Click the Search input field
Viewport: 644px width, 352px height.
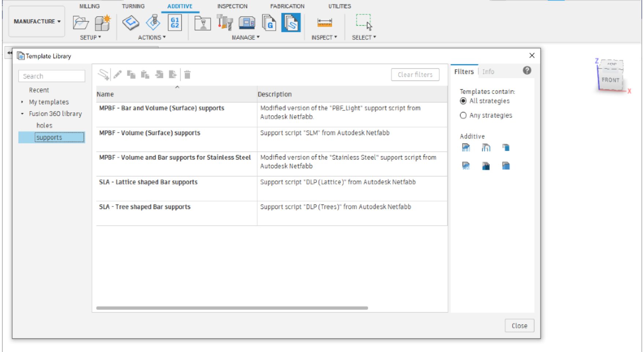click(52, 76)
